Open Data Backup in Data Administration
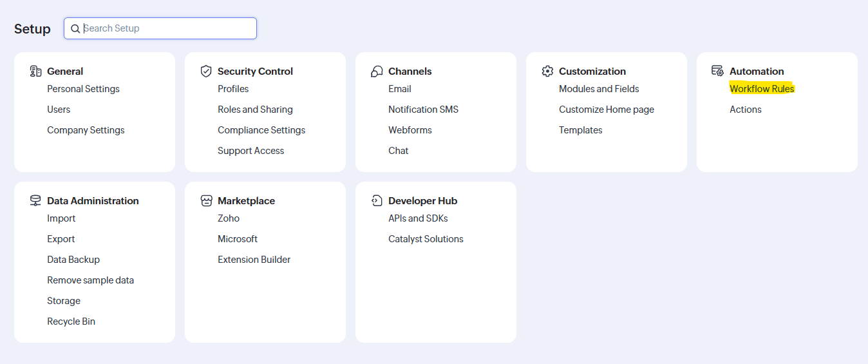Screen dimensions: 868x364 [x=73, y=260]
